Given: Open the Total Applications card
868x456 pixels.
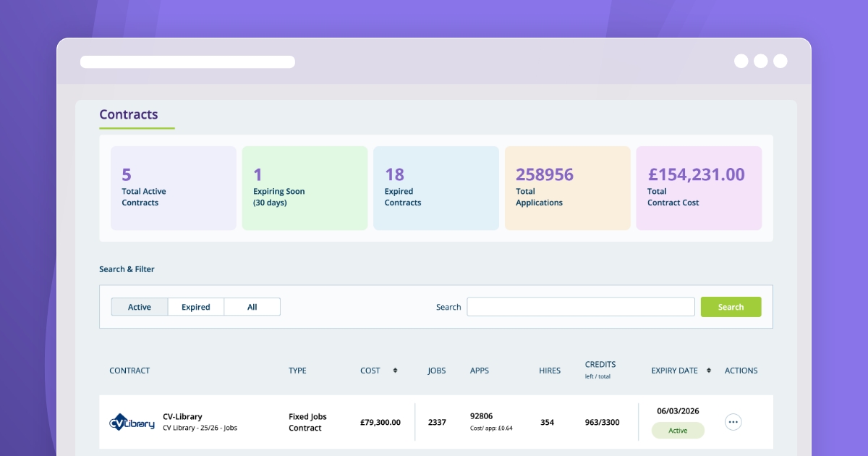Looking at the screenshot, I should pyautogui.click(x=568, y=188).
